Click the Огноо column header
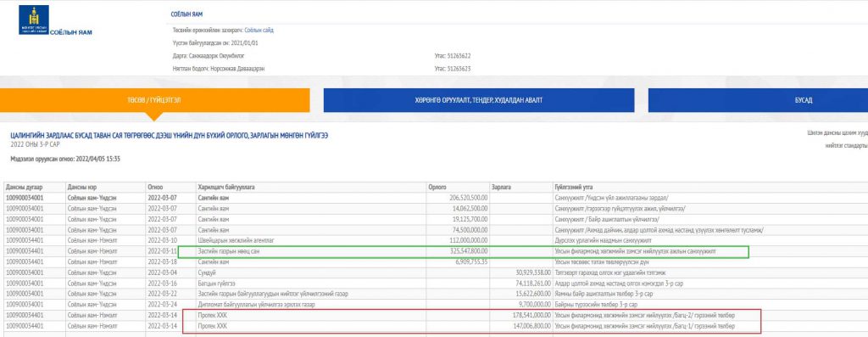868x337 pixels. point(170,188)
